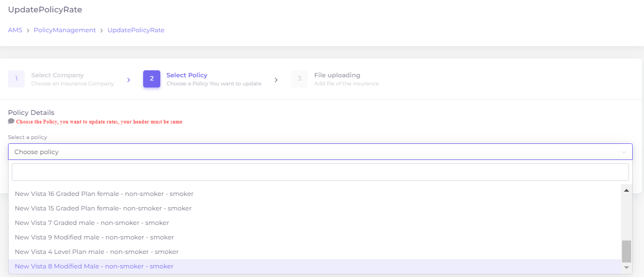This screenshot has height=277, width=644.
Task: Click the policy list scrollbar thumb
Action: pos(626,251)
